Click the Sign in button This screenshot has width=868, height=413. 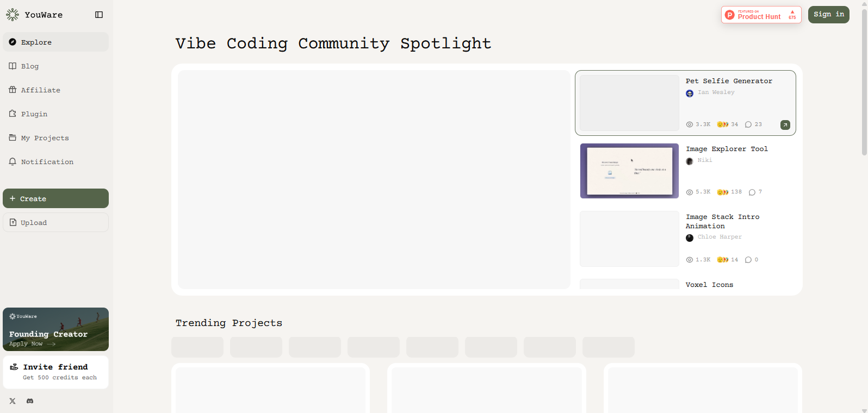[x=828, y=15]
